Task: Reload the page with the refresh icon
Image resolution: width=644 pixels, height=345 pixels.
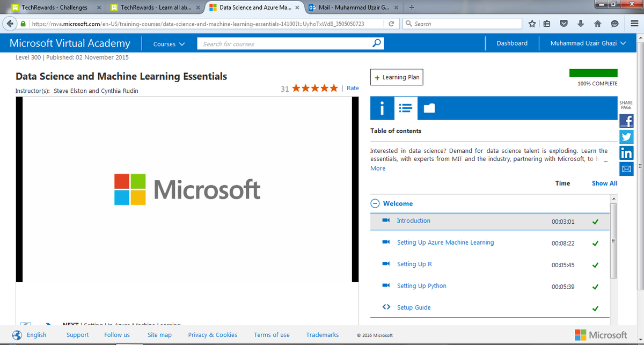Action: [391, 24]
